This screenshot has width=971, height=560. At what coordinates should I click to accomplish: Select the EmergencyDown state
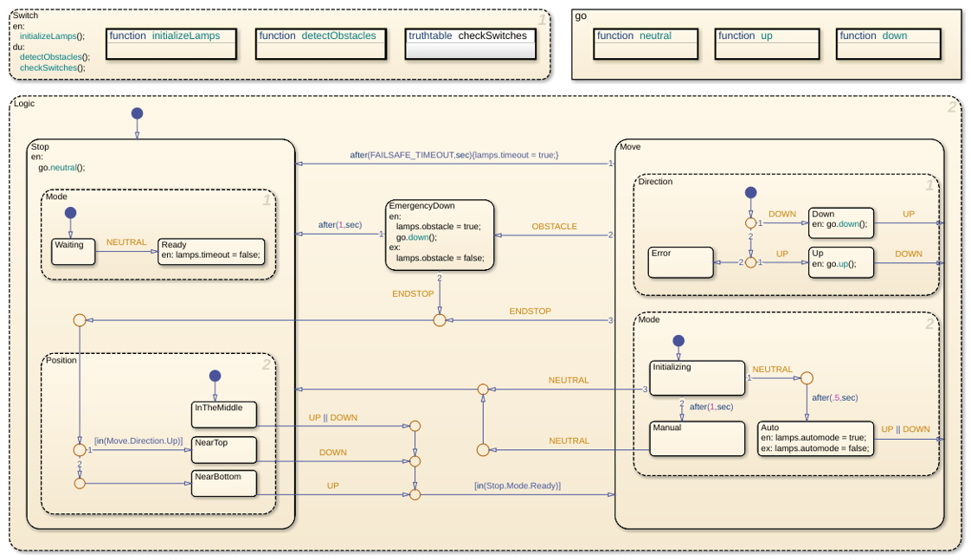point(440,235)
